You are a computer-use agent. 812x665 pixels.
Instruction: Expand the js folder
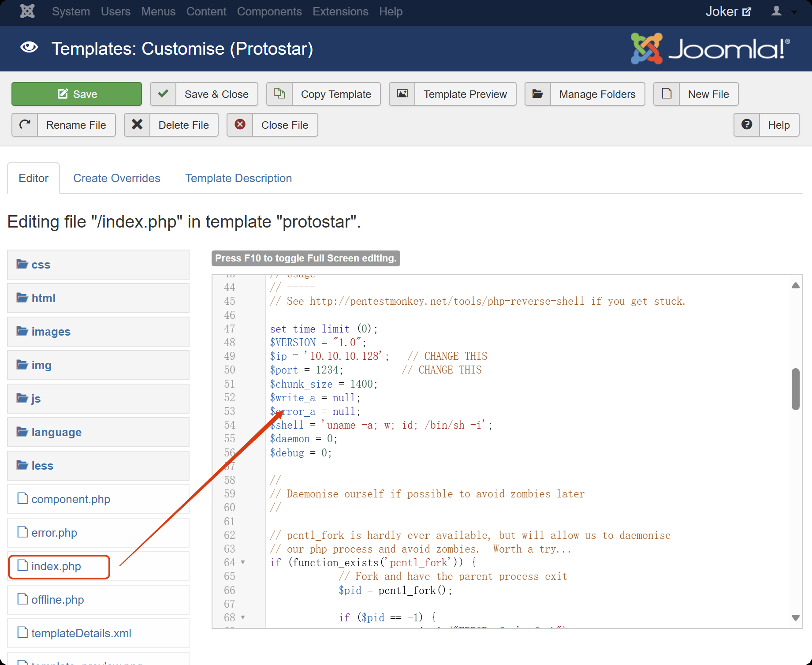coord(98,399)
